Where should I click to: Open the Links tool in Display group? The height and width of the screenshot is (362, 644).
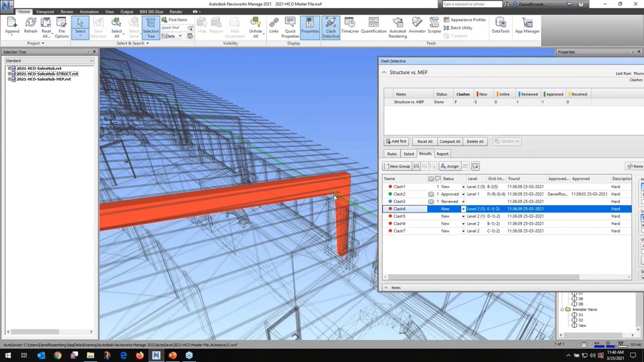(x=274, y=25)
